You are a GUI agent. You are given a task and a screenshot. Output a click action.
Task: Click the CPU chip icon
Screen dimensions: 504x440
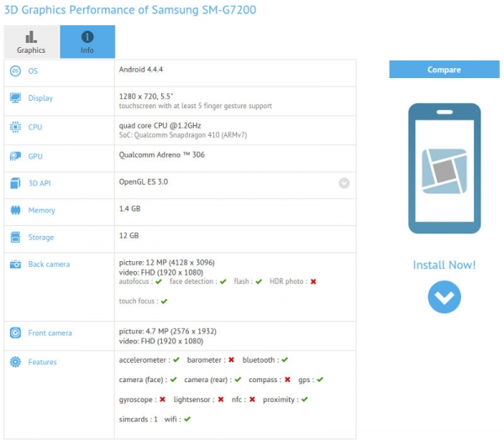(x=15, y=127)
